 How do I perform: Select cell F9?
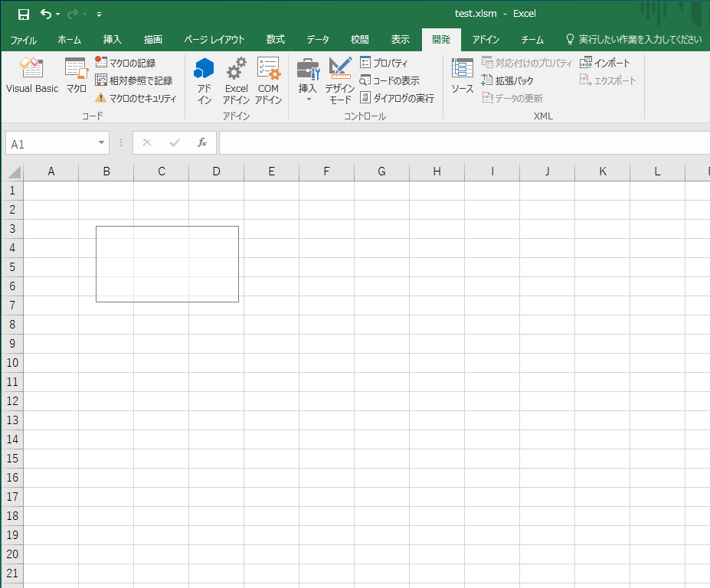[x=326, y=344]
